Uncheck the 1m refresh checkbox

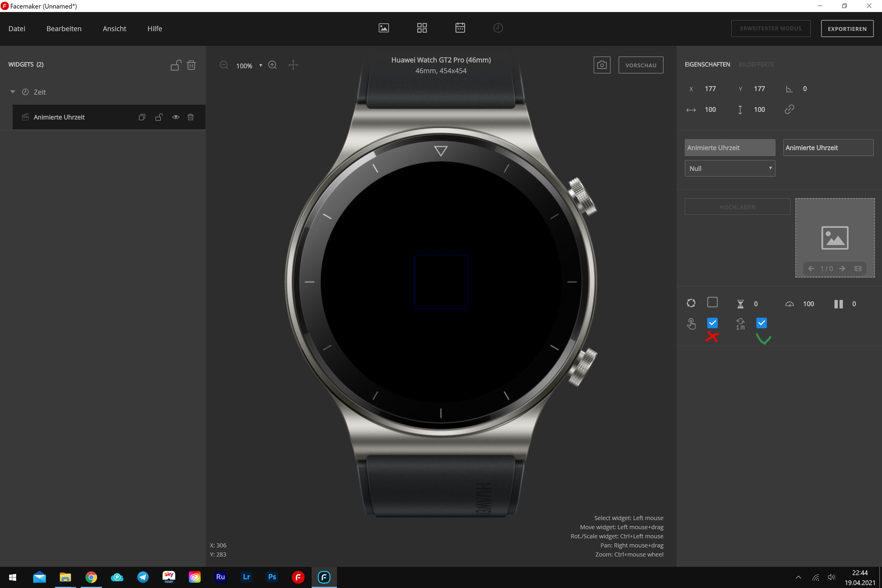pyautogui.click(x=762, y=323)
